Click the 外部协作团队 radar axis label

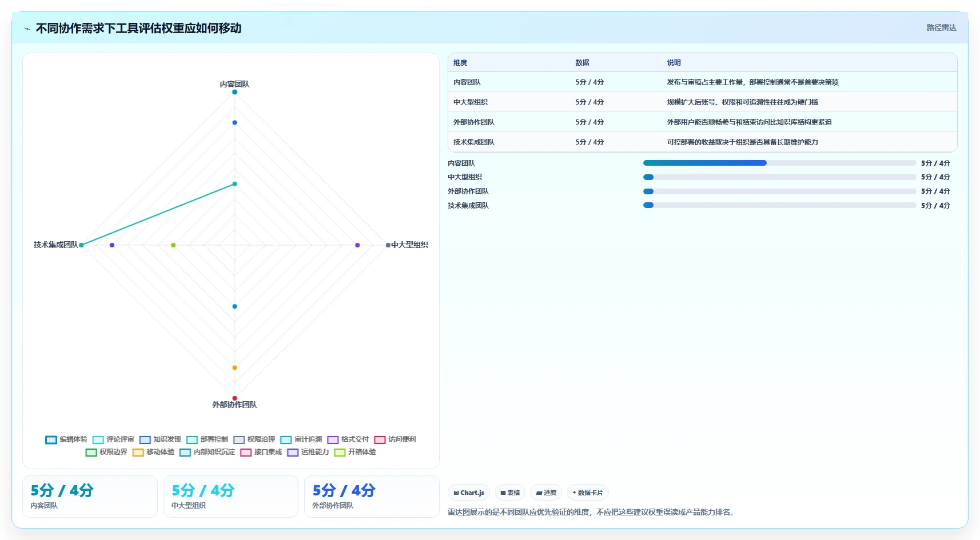click(x=234, y=405)
